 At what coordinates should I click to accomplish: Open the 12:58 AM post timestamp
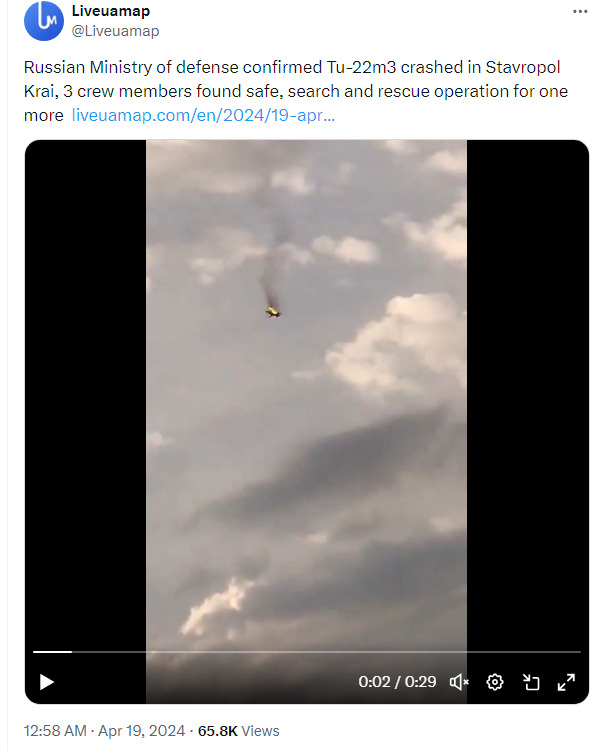(55, 731)
